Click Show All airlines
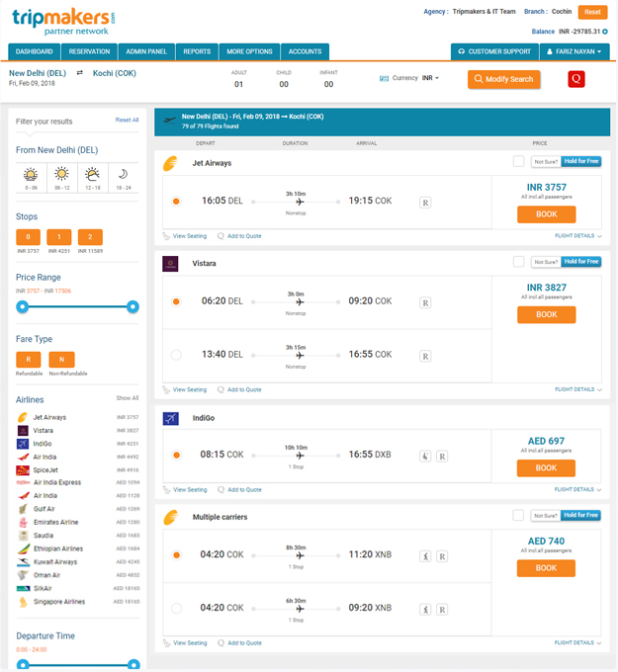This screenshot has height=672, width=618. coord(128,398)
